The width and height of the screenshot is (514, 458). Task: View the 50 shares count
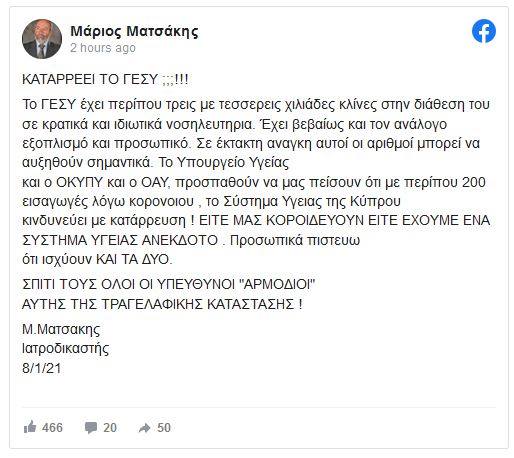click(164, 428)
